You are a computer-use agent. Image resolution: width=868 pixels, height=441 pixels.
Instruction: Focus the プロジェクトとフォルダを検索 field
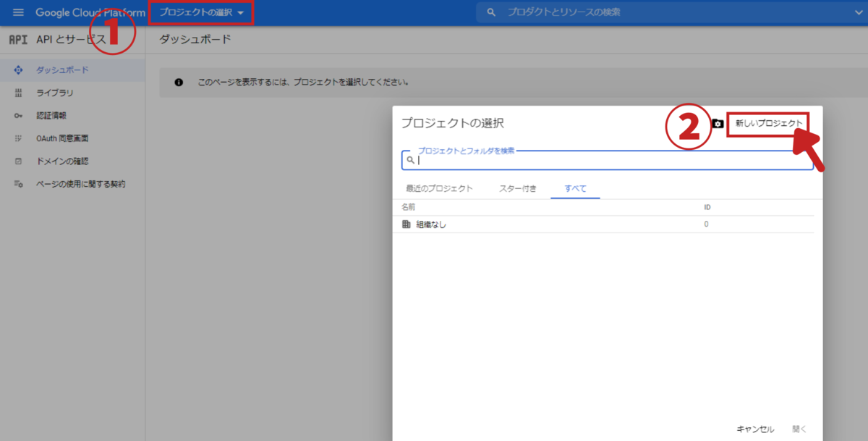pyautogui.click(x=608, y=160)
